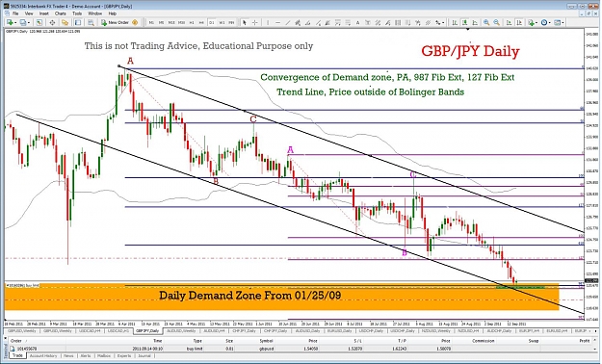Switch to EURUSD,Daily chart tab
The width and height of the screenshot is (602, 364).
(x=340, y=330)
